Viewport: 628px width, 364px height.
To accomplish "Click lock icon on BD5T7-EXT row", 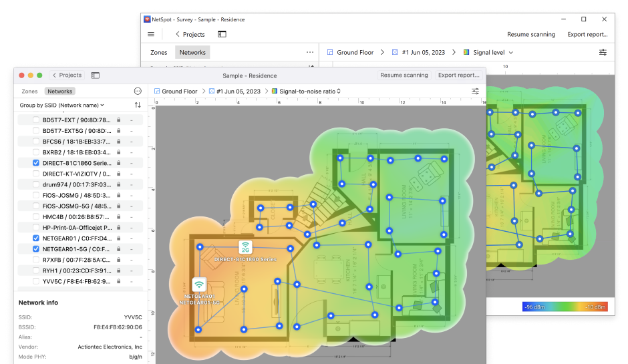I will [118, 120].
